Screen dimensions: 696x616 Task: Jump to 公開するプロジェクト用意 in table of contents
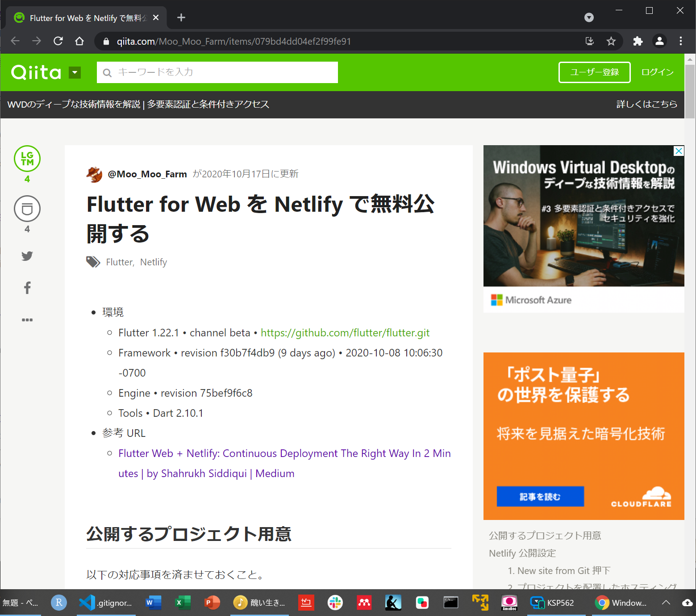click(545, 536)
